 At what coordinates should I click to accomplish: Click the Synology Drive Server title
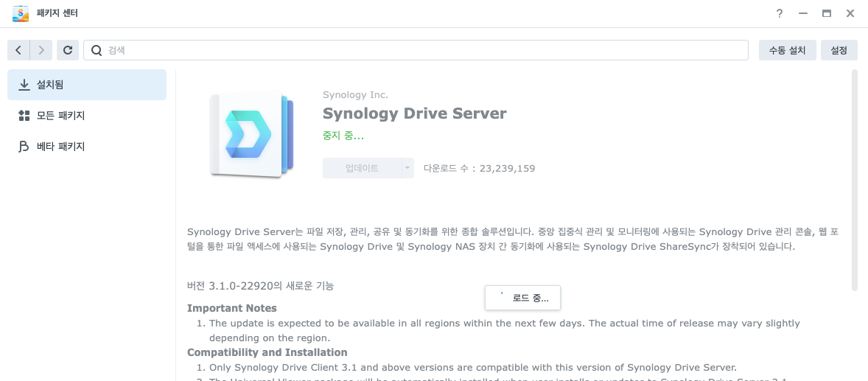[415, 113]
